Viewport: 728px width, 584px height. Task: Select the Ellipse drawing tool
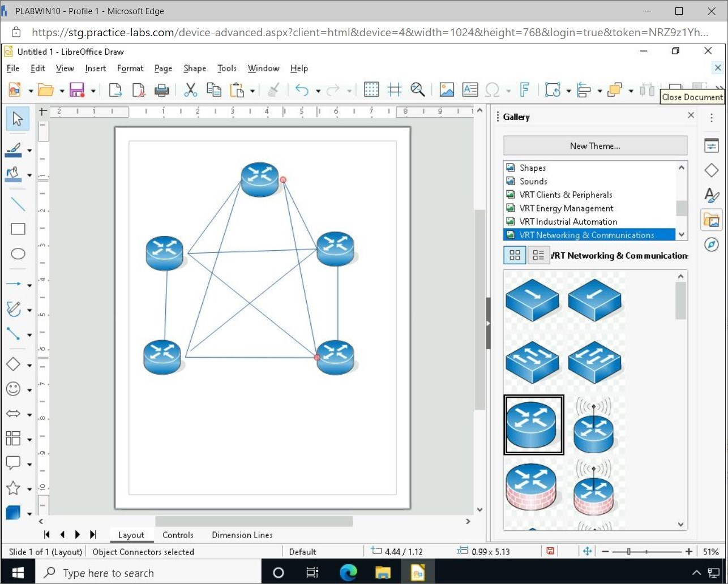click(18, 254)
